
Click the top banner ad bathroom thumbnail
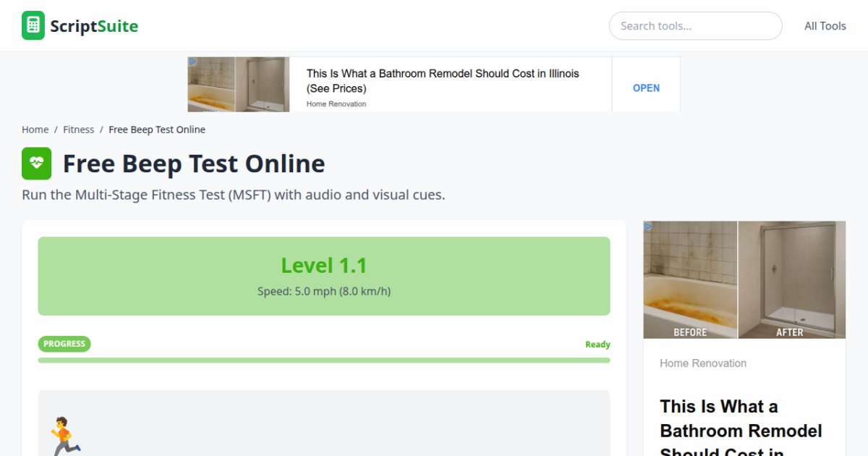pos(238,85)
